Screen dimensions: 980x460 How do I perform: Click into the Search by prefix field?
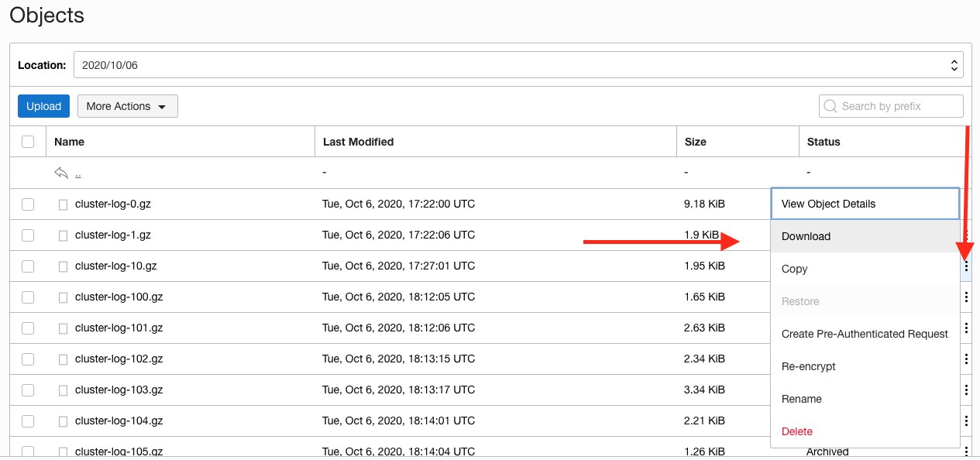891,106
